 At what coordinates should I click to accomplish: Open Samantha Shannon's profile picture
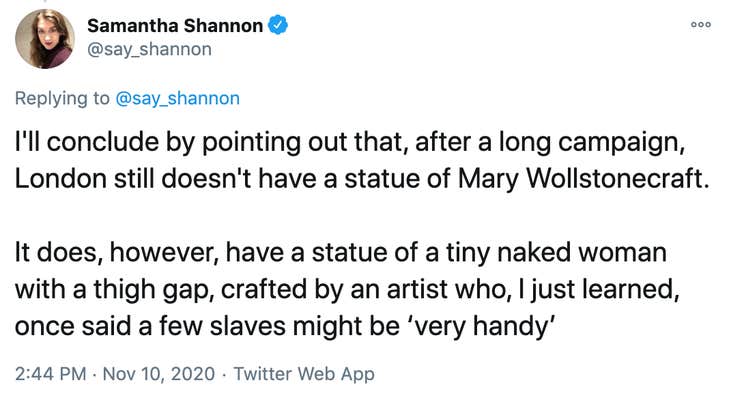point(45,39)
